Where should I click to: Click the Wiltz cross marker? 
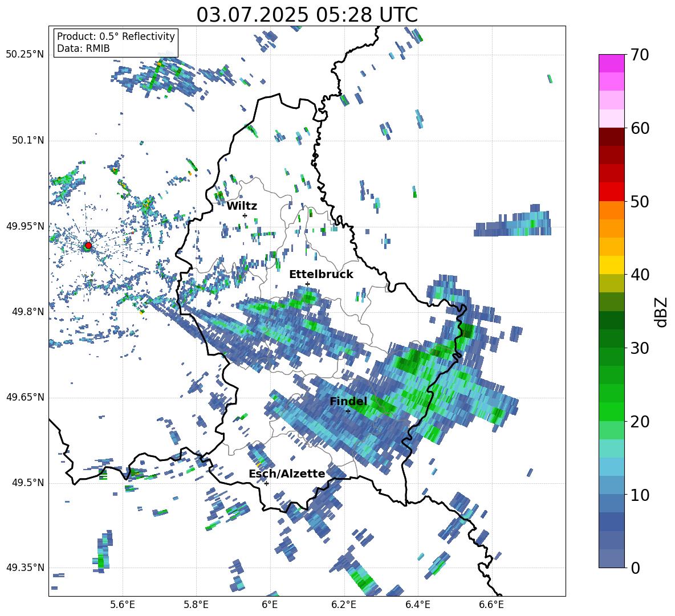(x=245, y=215)
